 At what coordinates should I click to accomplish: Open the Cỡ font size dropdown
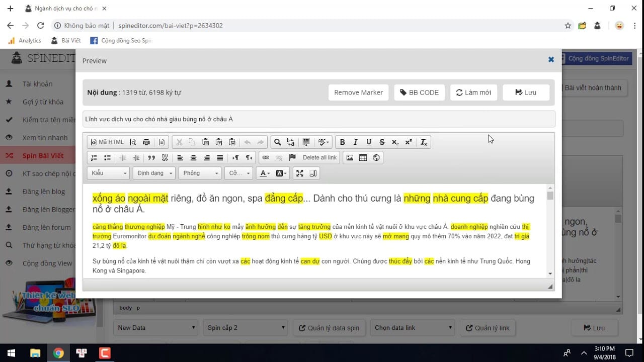click(x=238, y=173)
